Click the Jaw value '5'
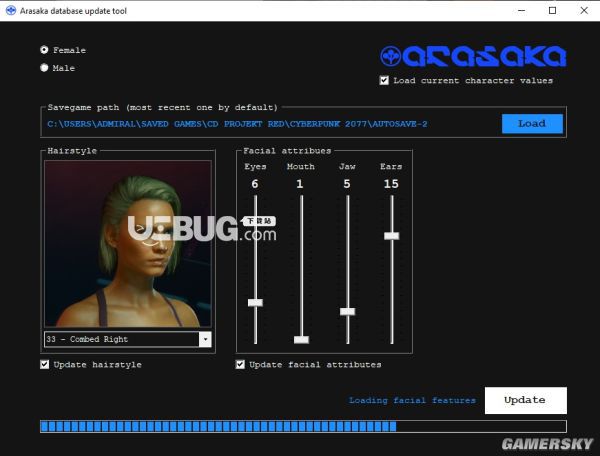600x456 pixels. (x=347, y=184)
